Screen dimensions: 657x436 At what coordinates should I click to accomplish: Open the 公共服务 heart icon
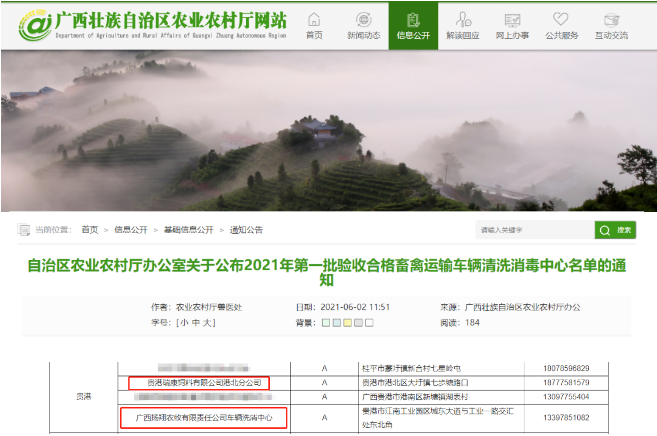[562, 25]
